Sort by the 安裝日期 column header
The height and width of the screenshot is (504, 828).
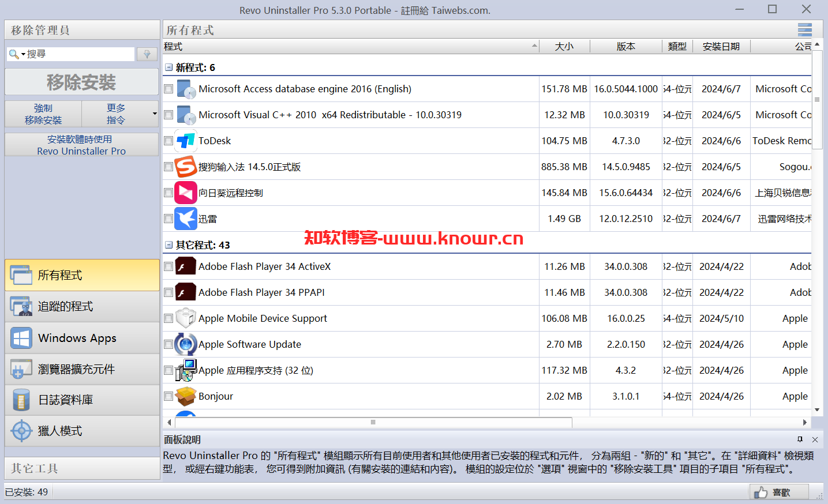point(721,47)
